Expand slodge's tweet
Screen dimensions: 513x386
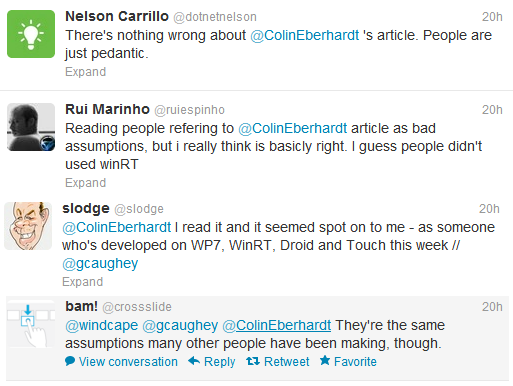click(83, 282)
